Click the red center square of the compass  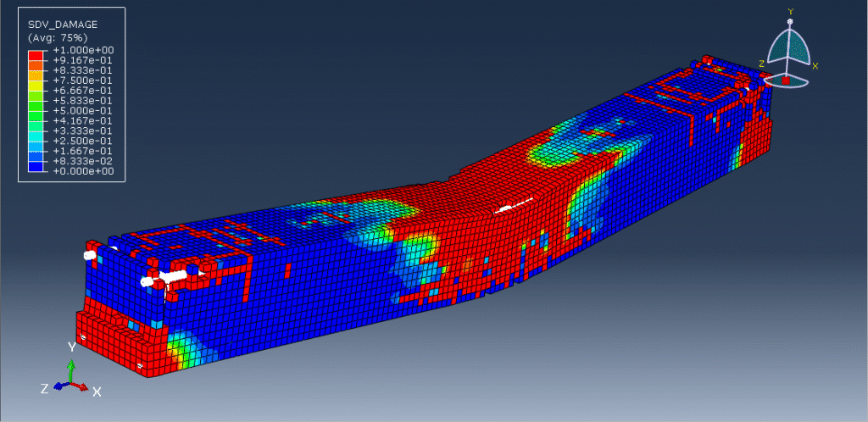coord(786,81)
